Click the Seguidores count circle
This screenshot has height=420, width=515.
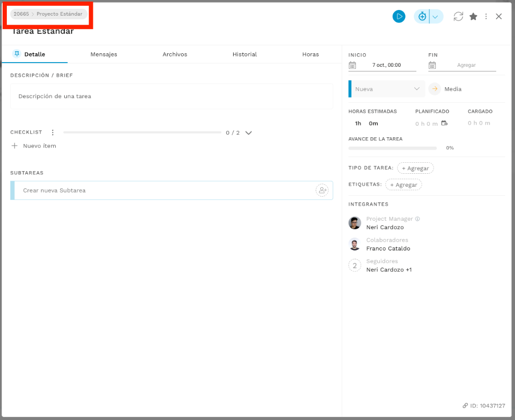tap(355, 266)
